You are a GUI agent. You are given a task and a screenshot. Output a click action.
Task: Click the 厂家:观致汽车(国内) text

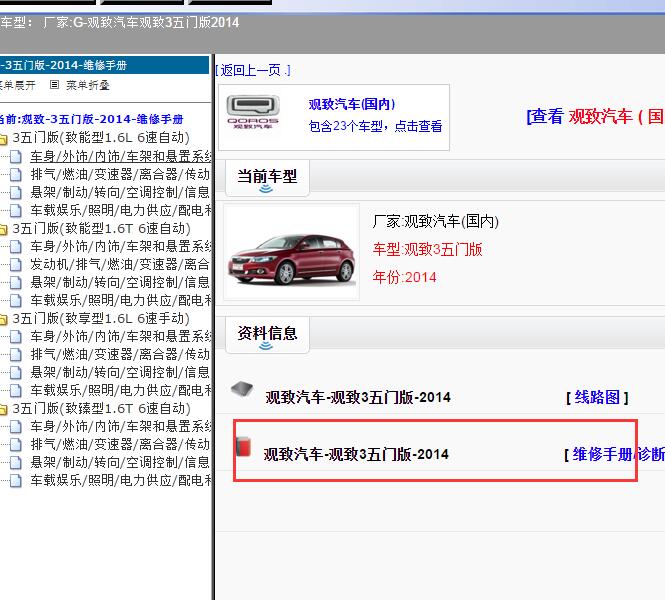click(x=436, y=221)
